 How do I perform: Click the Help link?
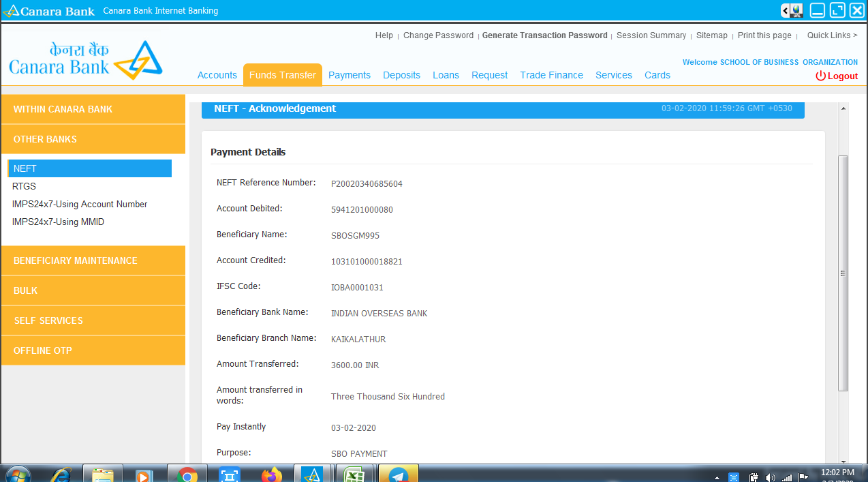384,35
